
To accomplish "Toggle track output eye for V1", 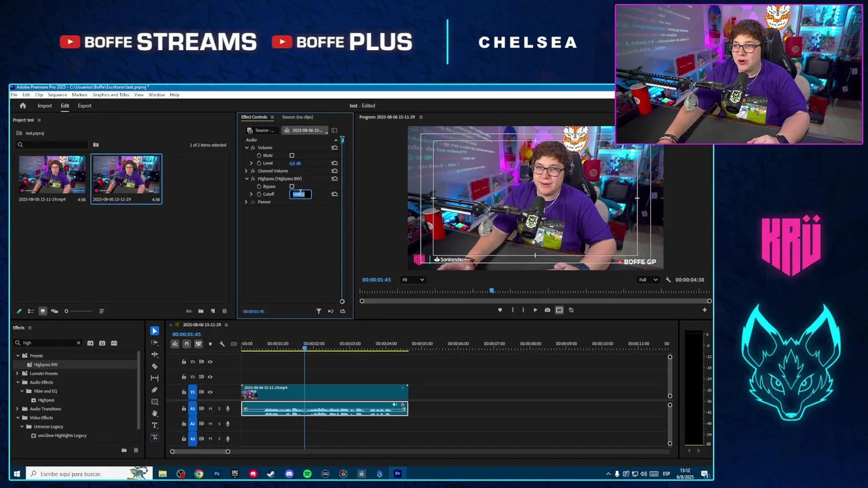I will tap(210, 392).
